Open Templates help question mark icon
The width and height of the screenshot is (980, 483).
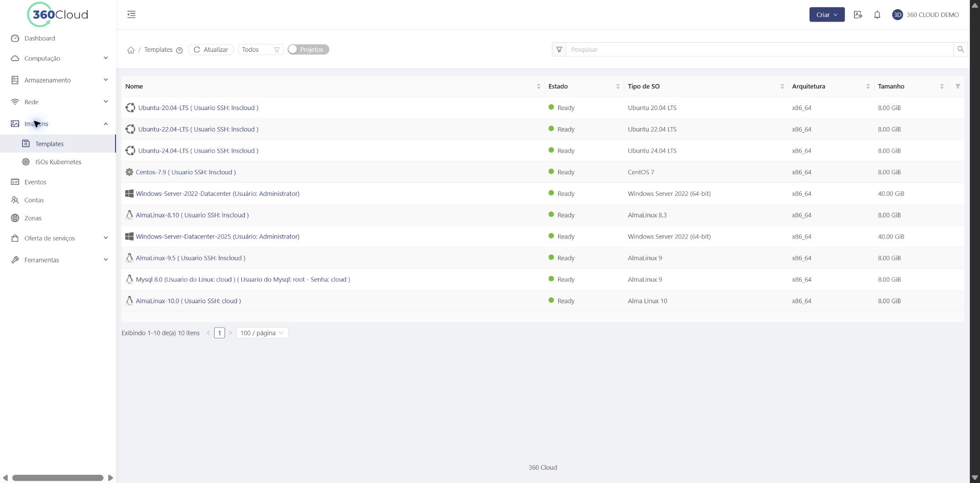[179, 50]
